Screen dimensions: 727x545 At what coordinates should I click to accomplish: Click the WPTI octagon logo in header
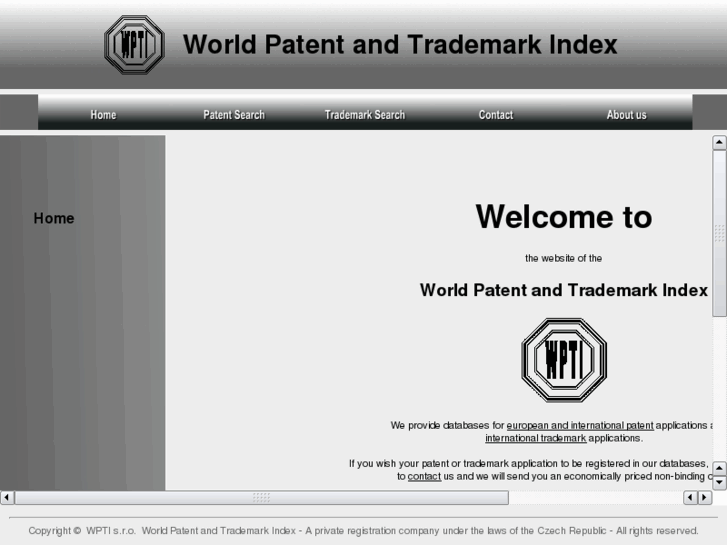pyautogui.click(x=134, y=45)
